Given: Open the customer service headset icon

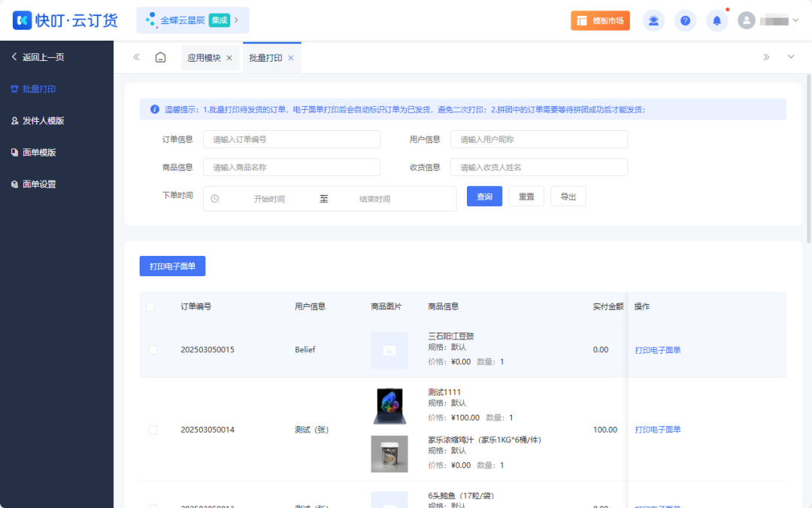Looking at the screenshot, I should click(x=653, y=20).
